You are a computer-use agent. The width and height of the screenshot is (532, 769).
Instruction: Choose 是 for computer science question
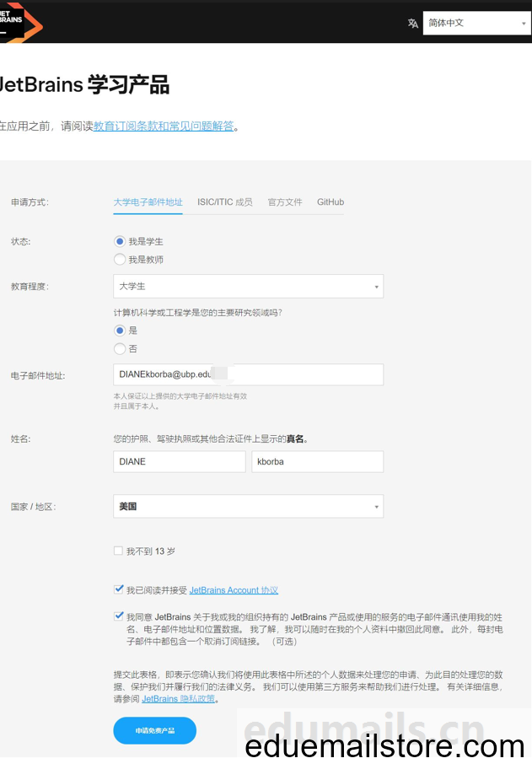tap(120, 331)
